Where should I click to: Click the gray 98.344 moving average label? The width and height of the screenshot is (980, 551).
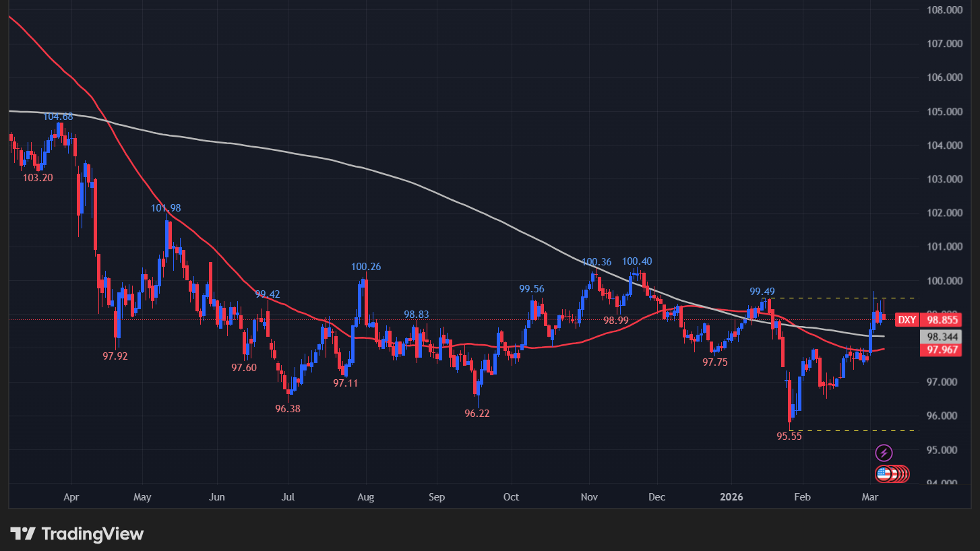pos(943,336)
